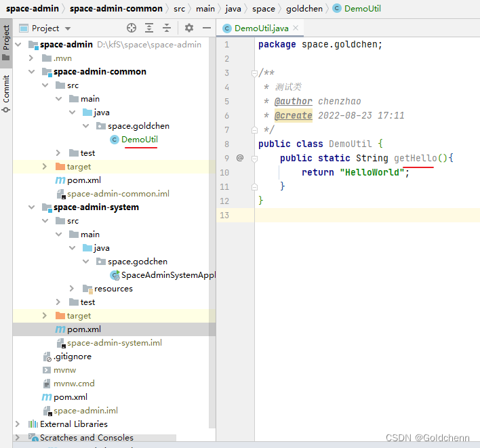Select the root pom.xml file

[x=71, y=397]
